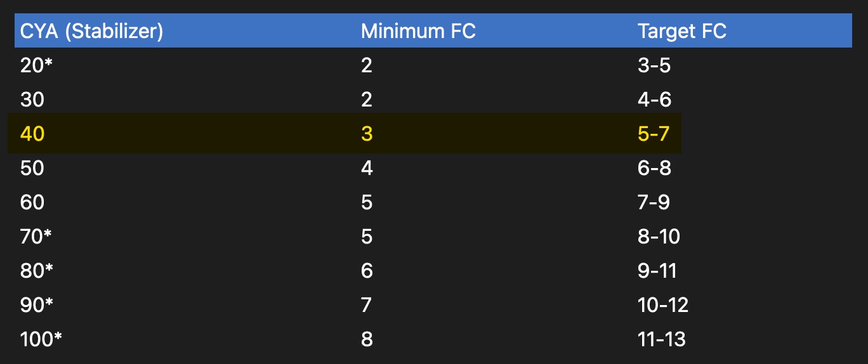Select the 6-8 Target FC value

pos(654,168)
